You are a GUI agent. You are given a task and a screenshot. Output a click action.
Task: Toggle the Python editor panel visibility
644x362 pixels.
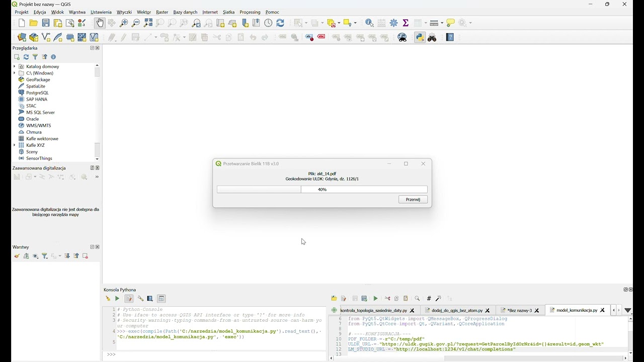(x=129, y=299)
